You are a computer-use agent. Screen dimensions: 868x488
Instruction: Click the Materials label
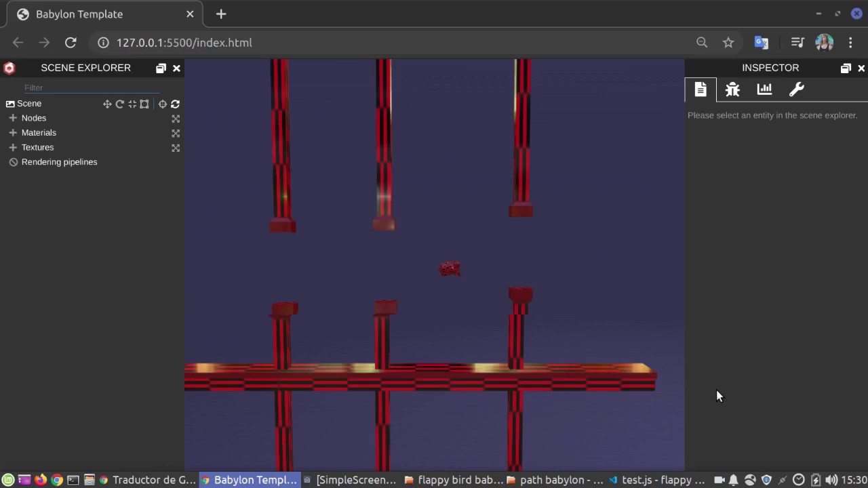pyautogui.click(x=39, y=133)
